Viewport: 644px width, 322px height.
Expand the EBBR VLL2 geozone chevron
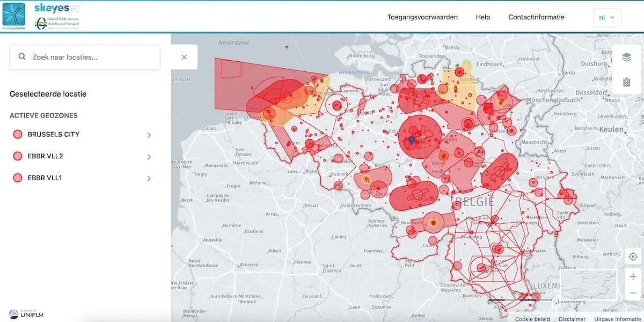pyautogui.click(x=149, y=157)
